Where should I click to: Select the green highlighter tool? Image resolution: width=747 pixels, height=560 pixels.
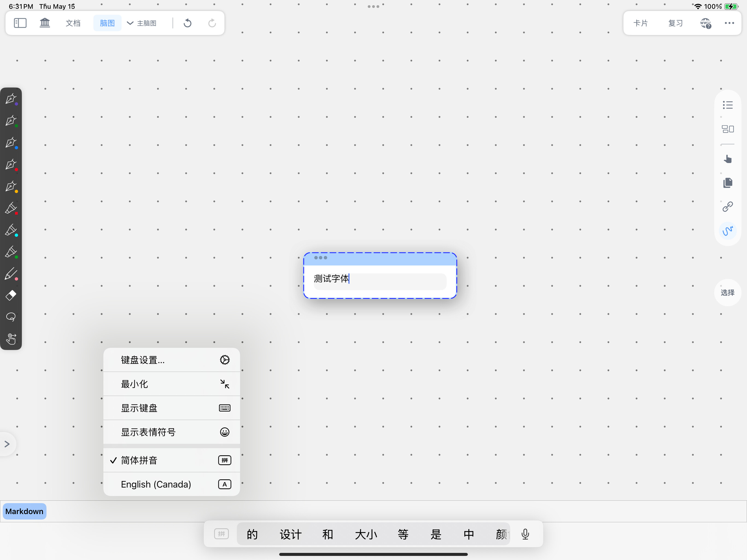(x=11, y=252)
